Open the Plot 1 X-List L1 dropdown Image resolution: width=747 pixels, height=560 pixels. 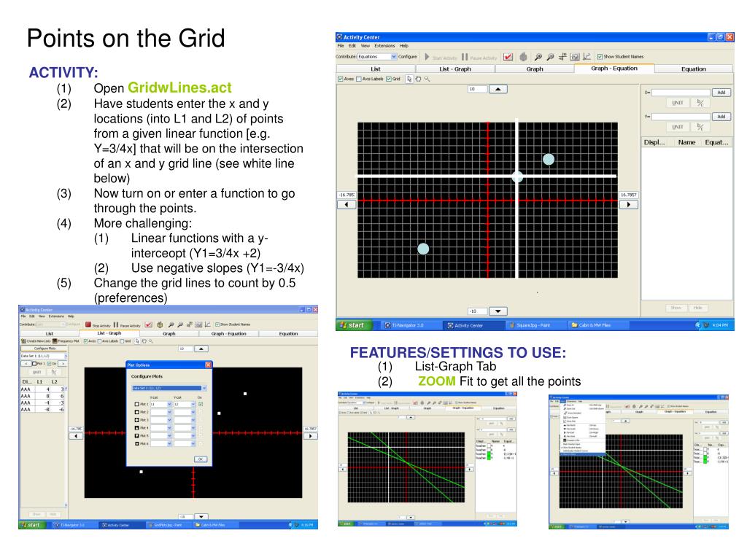point(169,404)
